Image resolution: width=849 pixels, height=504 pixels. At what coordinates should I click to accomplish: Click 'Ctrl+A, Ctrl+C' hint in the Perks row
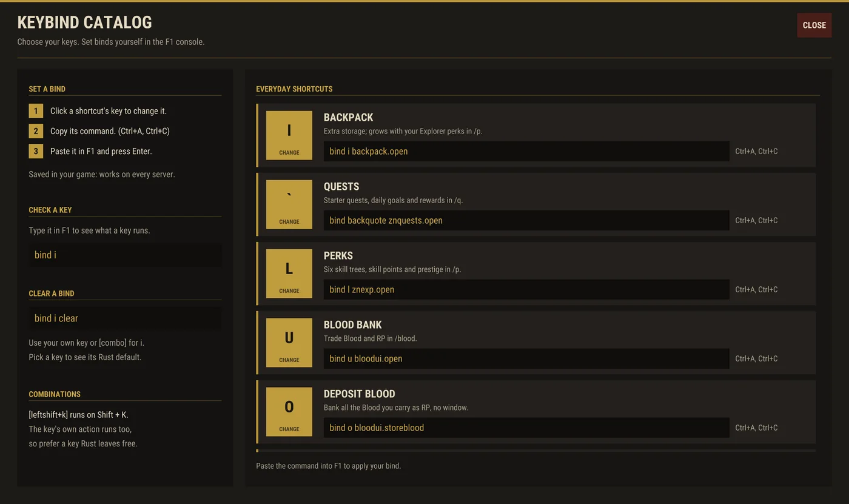pyautogui.click(x=756, y=290)
